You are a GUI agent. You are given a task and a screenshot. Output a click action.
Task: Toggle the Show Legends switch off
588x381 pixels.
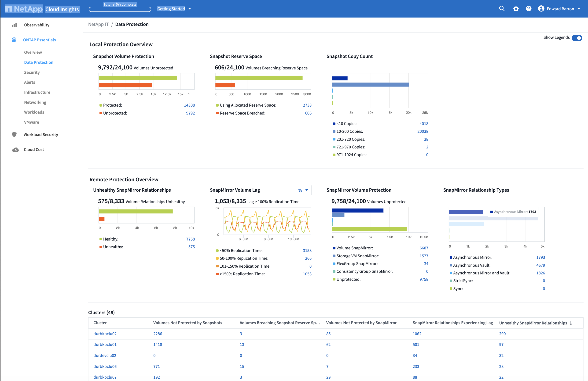(577, 38)
